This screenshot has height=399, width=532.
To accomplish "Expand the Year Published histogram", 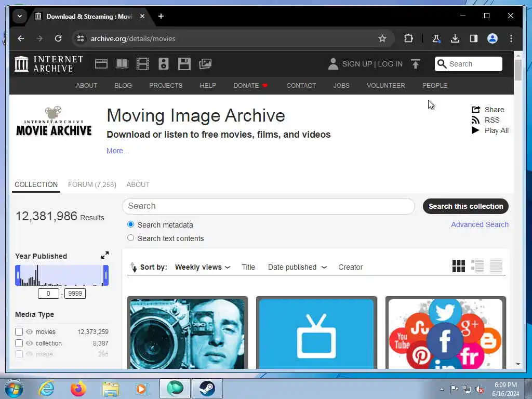I will (x=105, y=255).
